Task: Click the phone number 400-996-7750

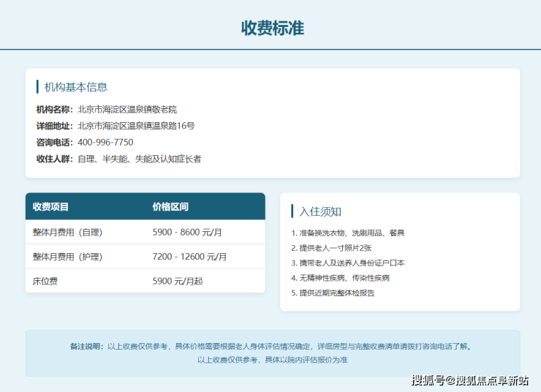Action: pyautogui.click(x=105, y=142)
